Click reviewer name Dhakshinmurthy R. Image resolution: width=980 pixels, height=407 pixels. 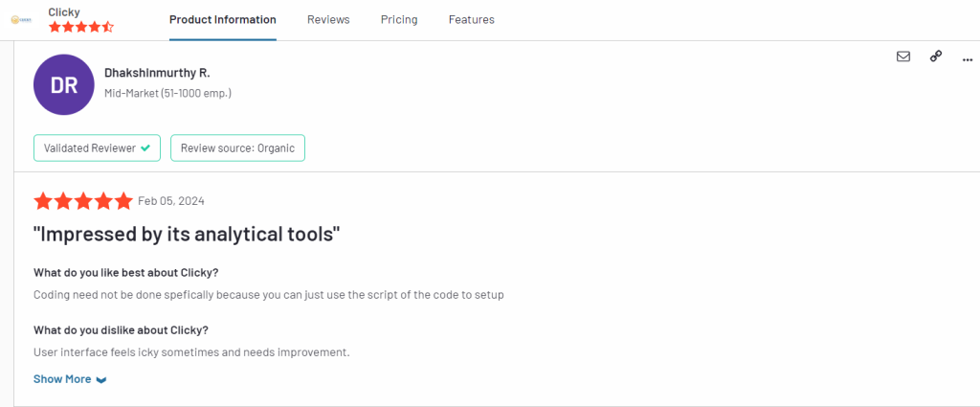(x=157, y=73)
